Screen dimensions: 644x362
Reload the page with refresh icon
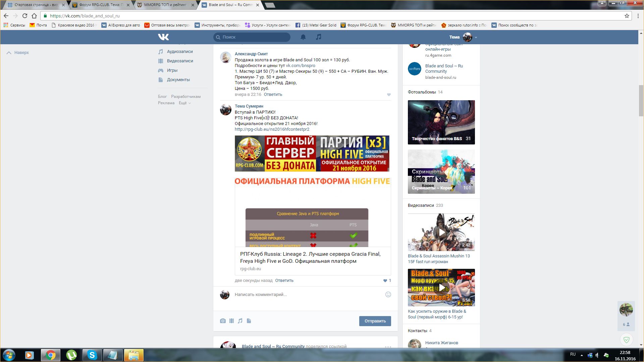pyautogui.click(x=24, y=16)
